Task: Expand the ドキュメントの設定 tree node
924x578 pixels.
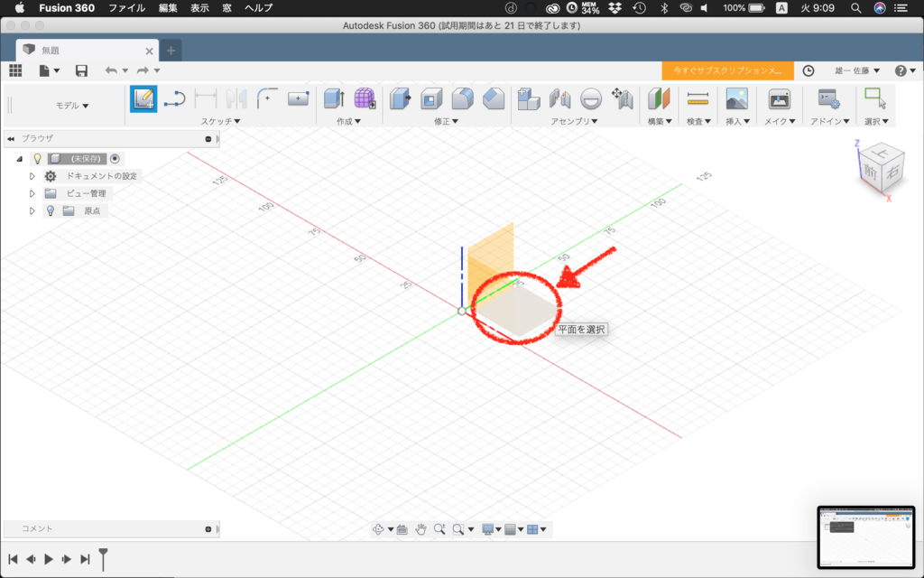Action: click(32, 176)
